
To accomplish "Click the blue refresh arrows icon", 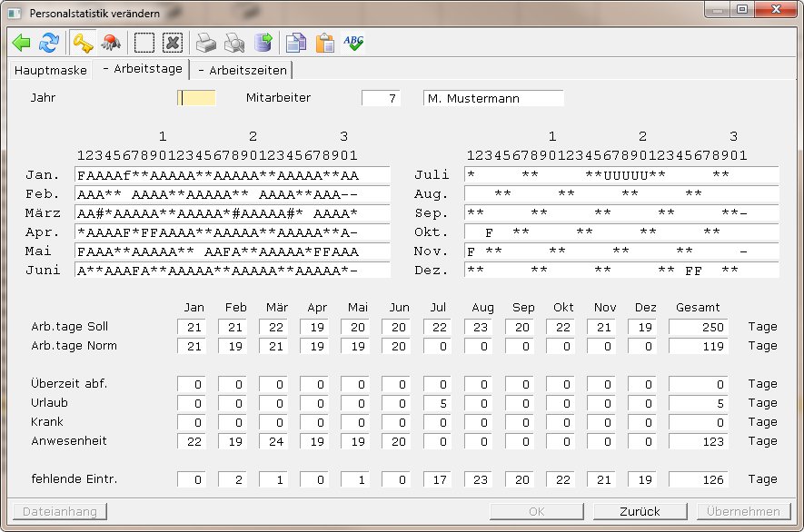I will (x=49, y=43).
